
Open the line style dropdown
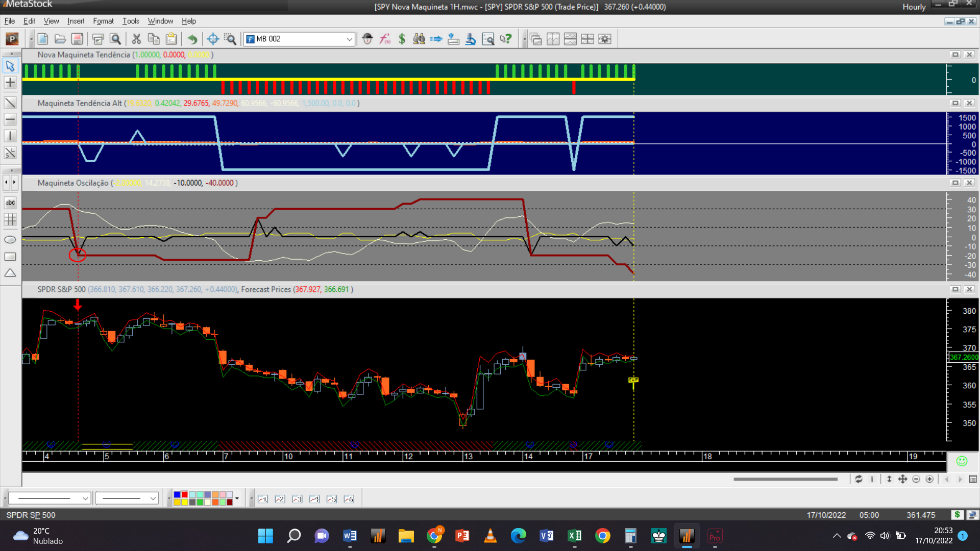click(85, 498)
